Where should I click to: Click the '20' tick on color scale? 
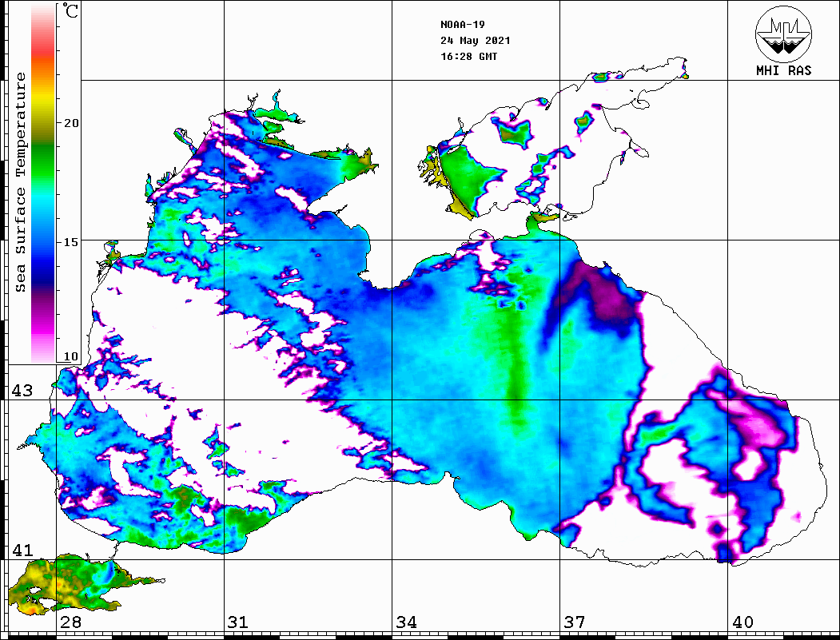(x=70, y=123)
